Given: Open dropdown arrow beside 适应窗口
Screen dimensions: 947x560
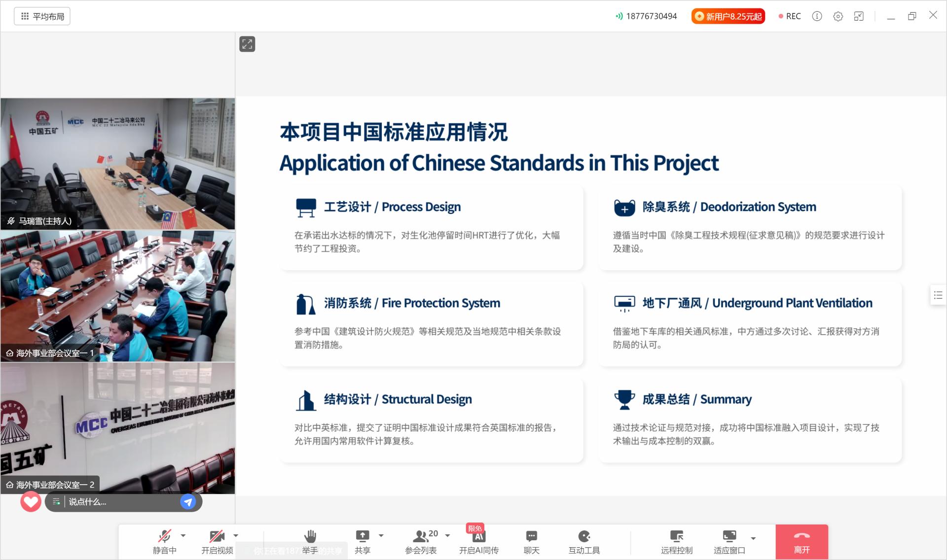Looking at the screenshot, I should tap(753, 538).
